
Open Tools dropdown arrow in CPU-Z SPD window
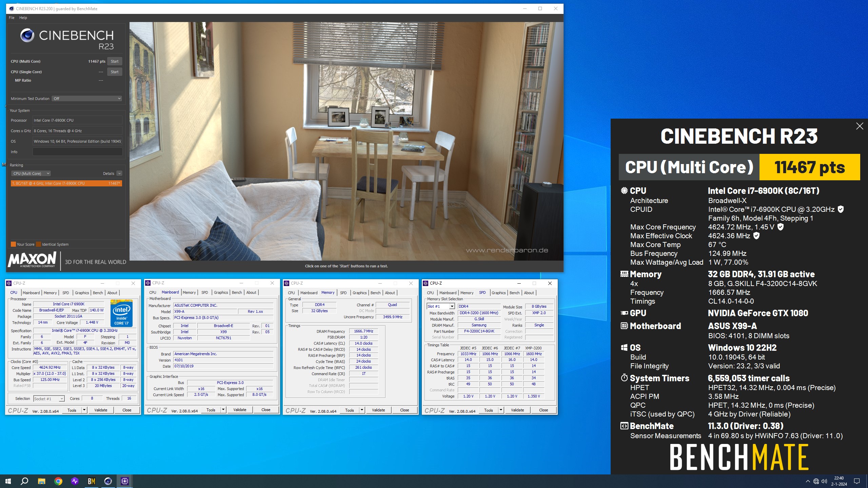coord(501,410)
